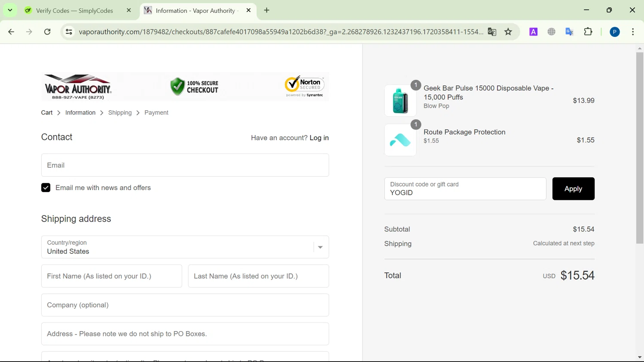Screen dimensions: 644x362
Task: Click the globe extension icon
Action: [552, 32]
